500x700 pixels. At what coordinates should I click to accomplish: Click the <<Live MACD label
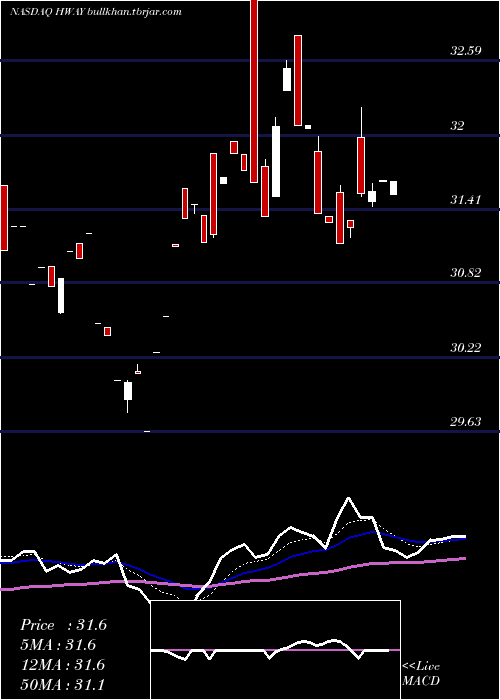tap(421, 673)
